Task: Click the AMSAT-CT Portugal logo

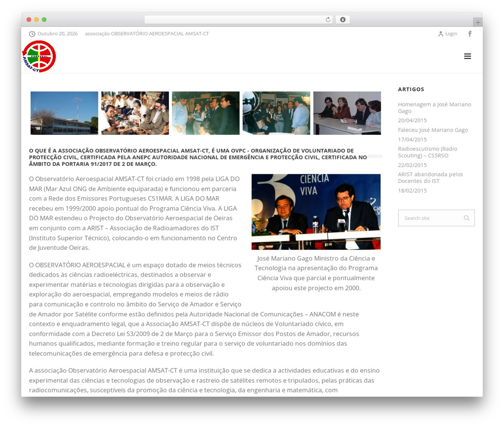Action: 39,56
